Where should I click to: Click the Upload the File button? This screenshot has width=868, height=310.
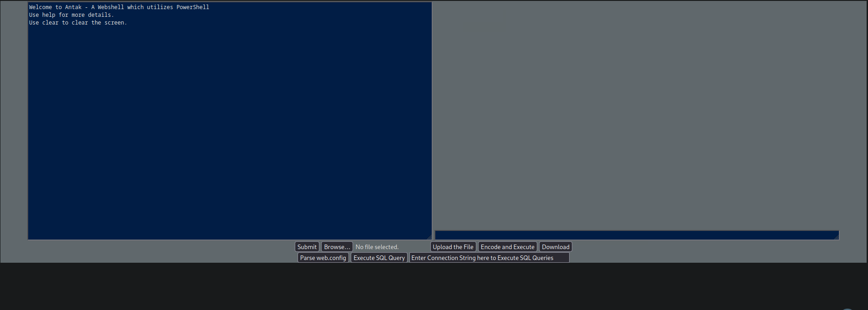pos(453,247)
